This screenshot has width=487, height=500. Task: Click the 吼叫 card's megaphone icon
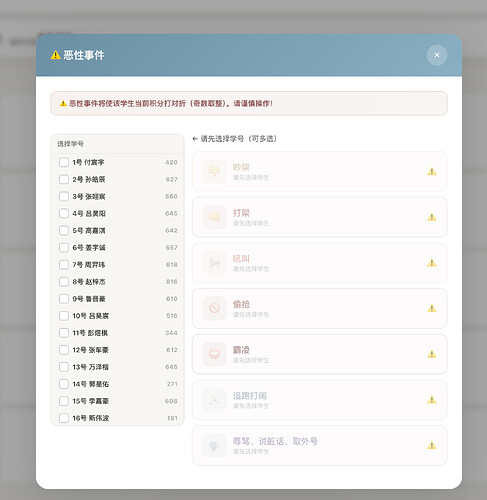coord(214,263)
